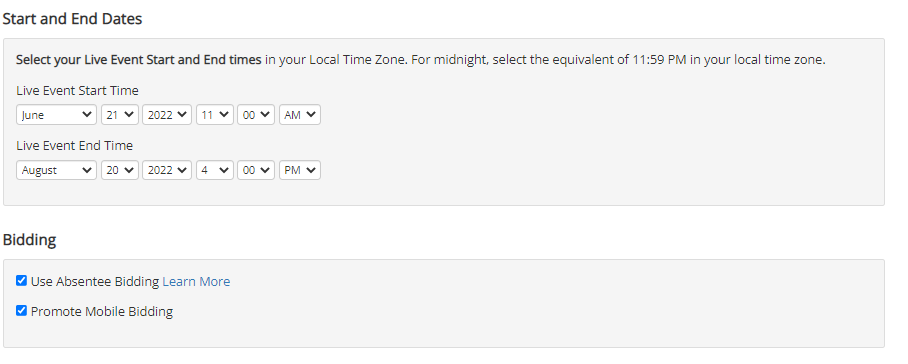Image resolution: width=908 pixels, height=364 pixels.
Task: Open the end time year dropdown
Action: [167, 170]
